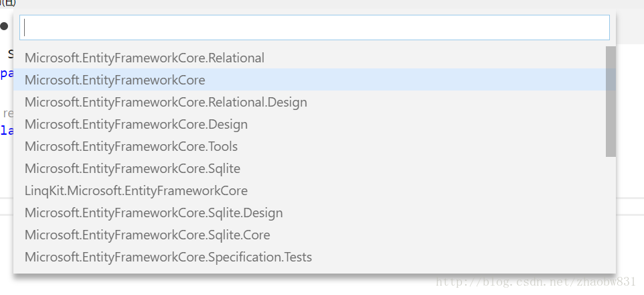Screen dimensions: 644x295
Task: Pick Microsoft.EntityFrameworkCore.Relational.Design package
Action: [x=166, y=102]
